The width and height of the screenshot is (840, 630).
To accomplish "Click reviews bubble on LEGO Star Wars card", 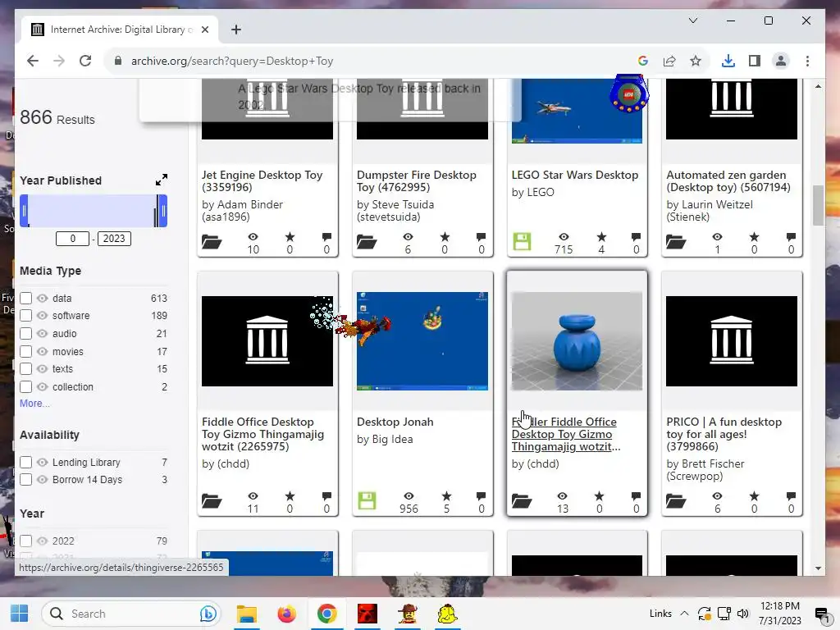I will [636, 237].
